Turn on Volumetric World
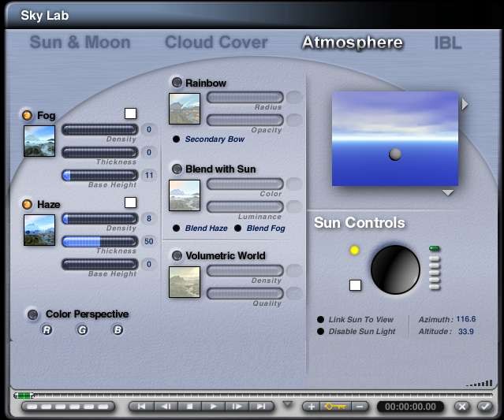 177,255
